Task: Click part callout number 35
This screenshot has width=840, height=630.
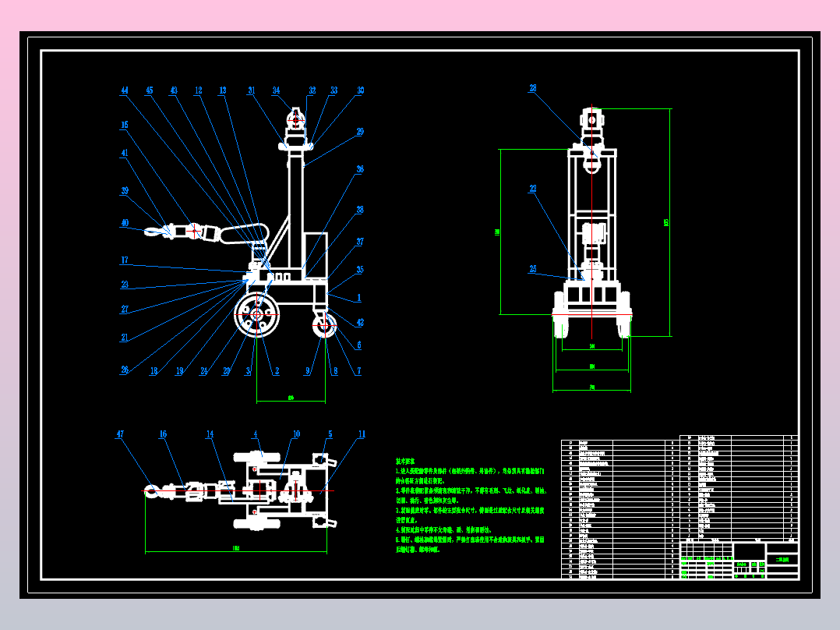Action: pyautogui.click(x=360, y=271)
